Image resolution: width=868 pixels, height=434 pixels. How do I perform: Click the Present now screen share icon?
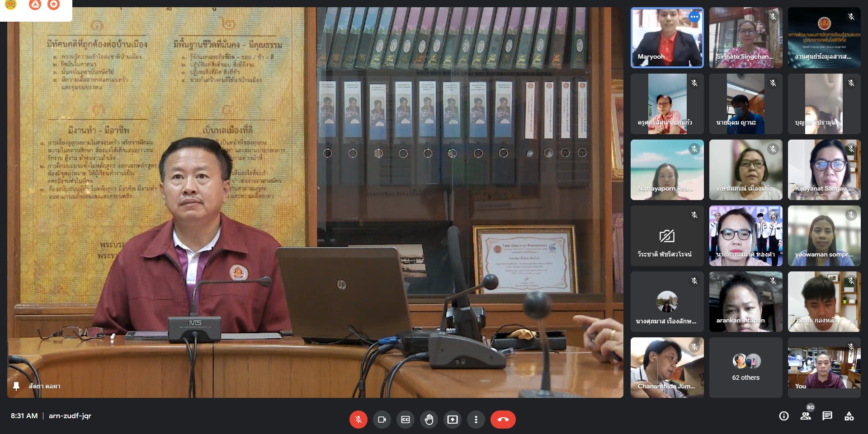(453, 420)
